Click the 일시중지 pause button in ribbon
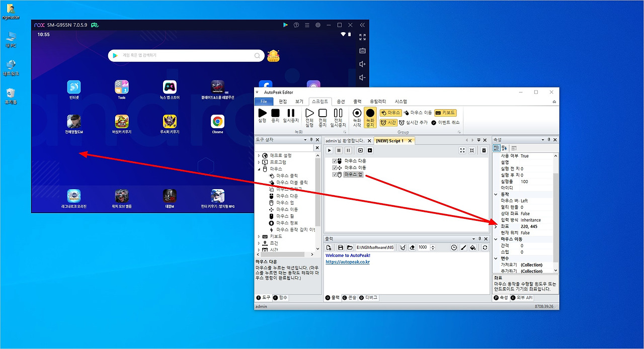The image size is (644, 349). click(x=291, y=116)
